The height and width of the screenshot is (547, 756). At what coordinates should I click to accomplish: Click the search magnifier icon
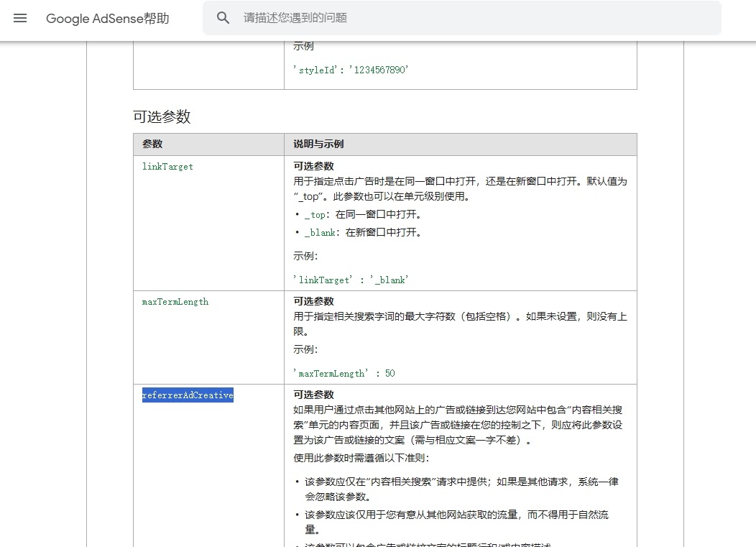[x=223, y=17]
